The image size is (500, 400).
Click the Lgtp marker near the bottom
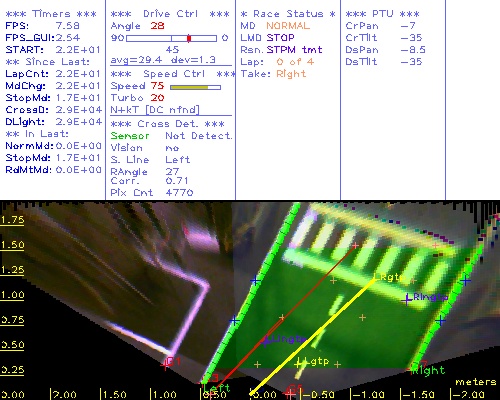coord(313,361)
